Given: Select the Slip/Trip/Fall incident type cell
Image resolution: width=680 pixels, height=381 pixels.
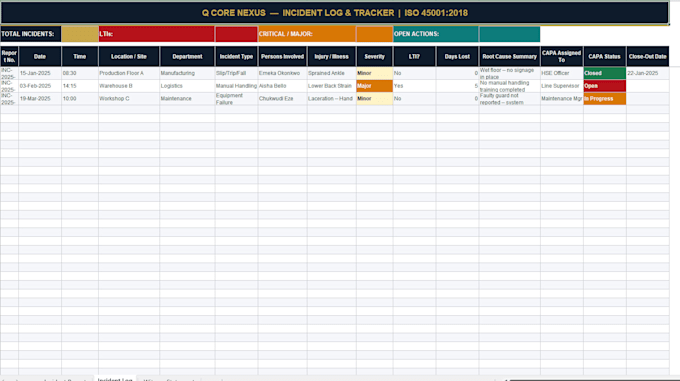Looking at the screenshot, I should [236, 73].
